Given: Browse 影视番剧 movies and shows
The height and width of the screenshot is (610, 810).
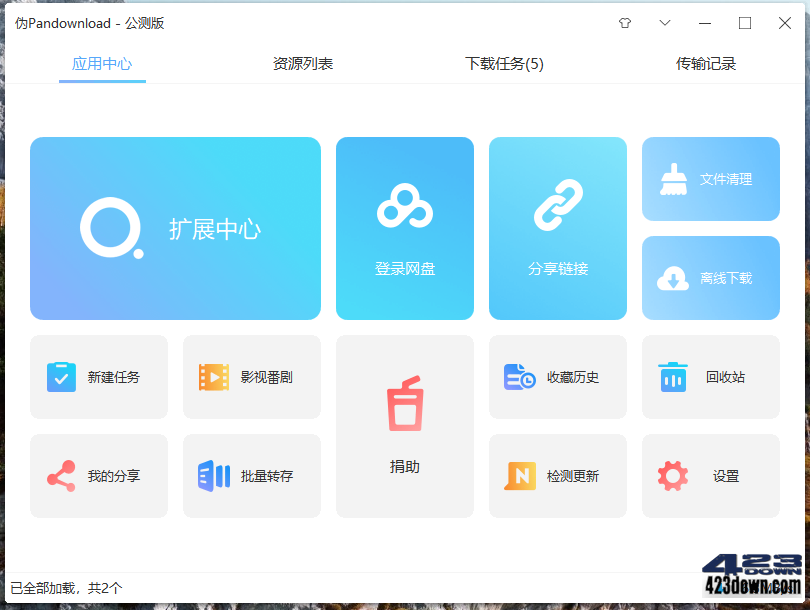Looking at the screenshot, I should coord(251,377).
